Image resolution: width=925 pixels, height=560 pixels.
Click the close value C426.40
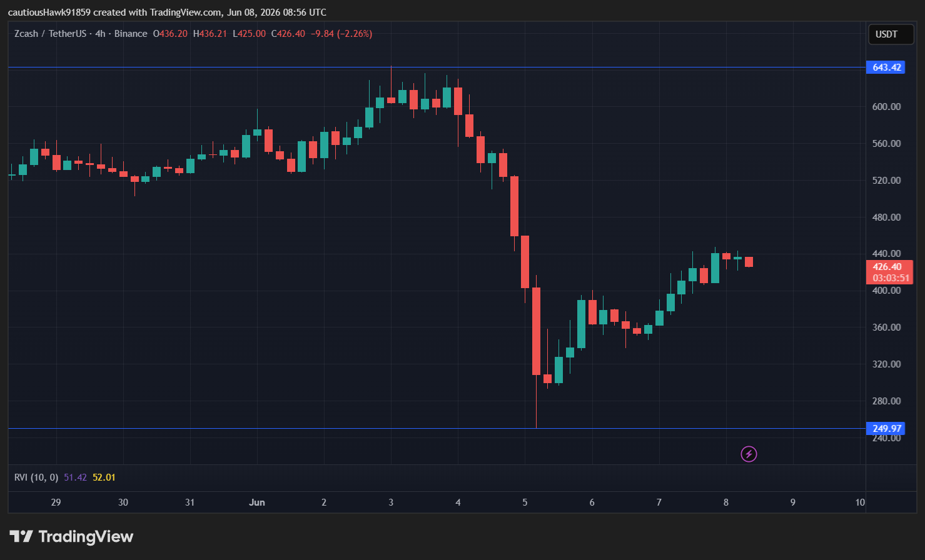(x=288, y=34)
